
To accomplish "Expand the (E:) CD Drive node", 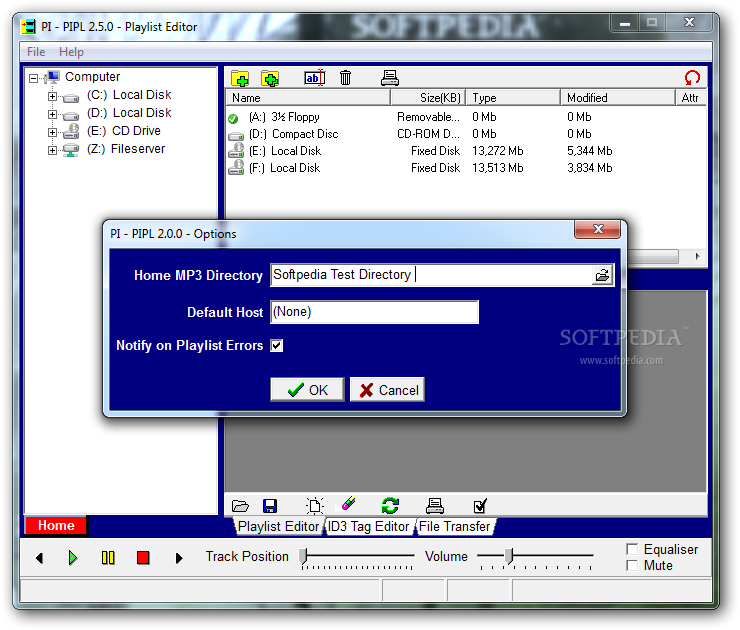I will pos(52,132).
